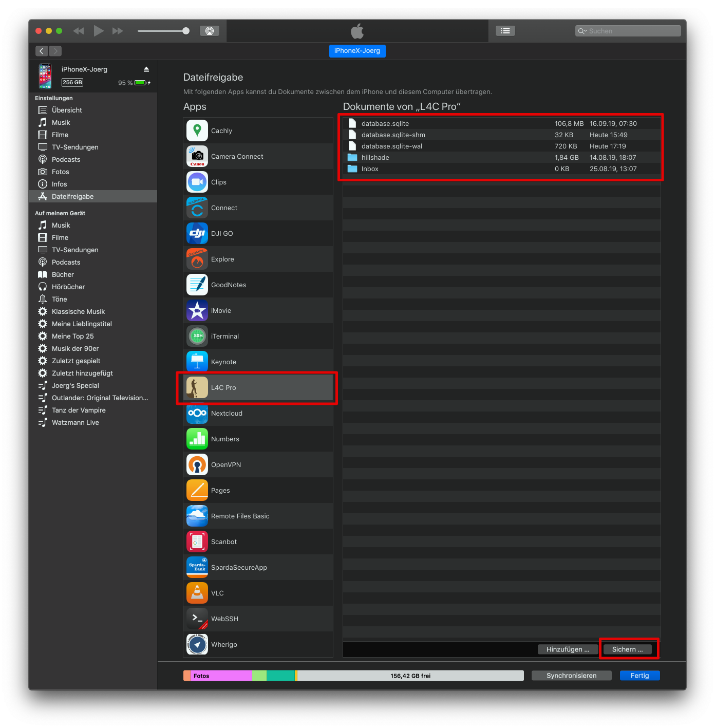This screenshot has height=728, width=715.
Task: Open Fotos settings
Action: pyautogui.click(x=93, y=172)
